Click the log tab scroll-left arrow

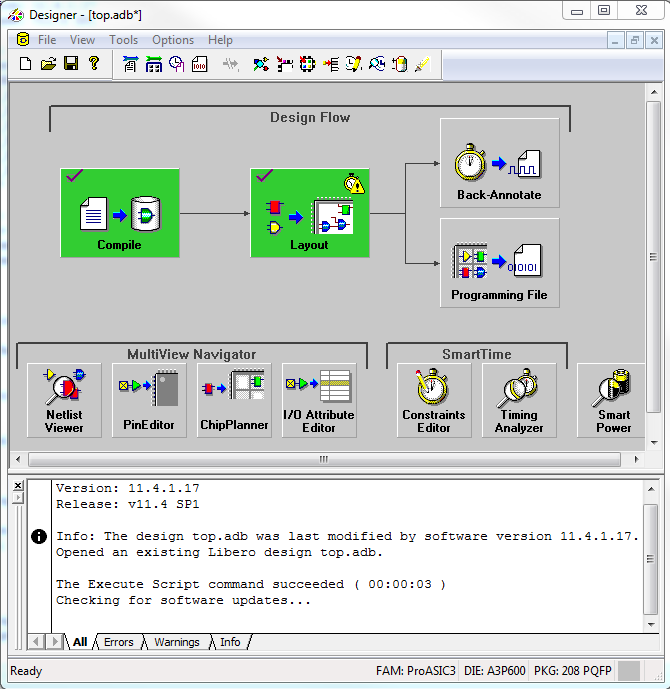click(x=36, y=642)
